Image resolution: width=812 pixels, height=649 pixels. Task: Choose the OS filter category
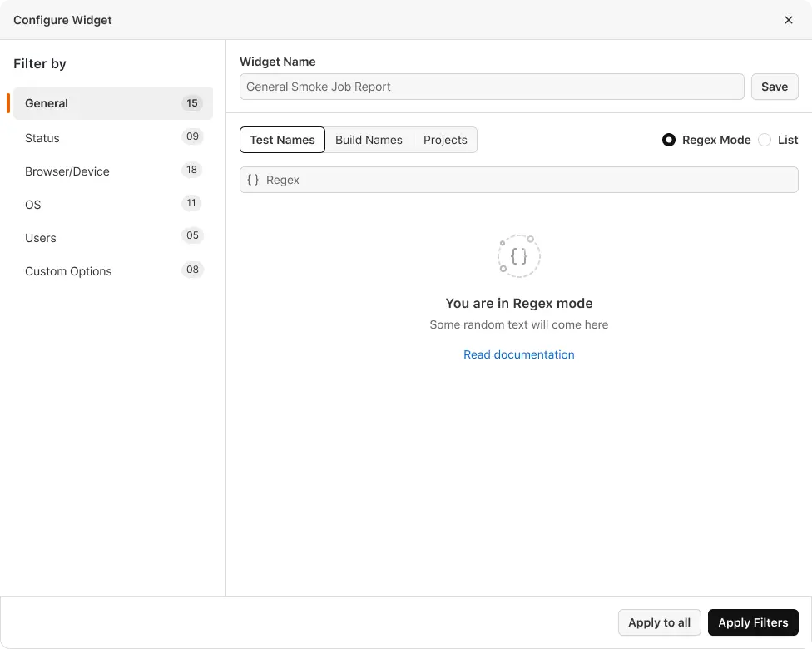pyautogui.click(x=112, y=205)
